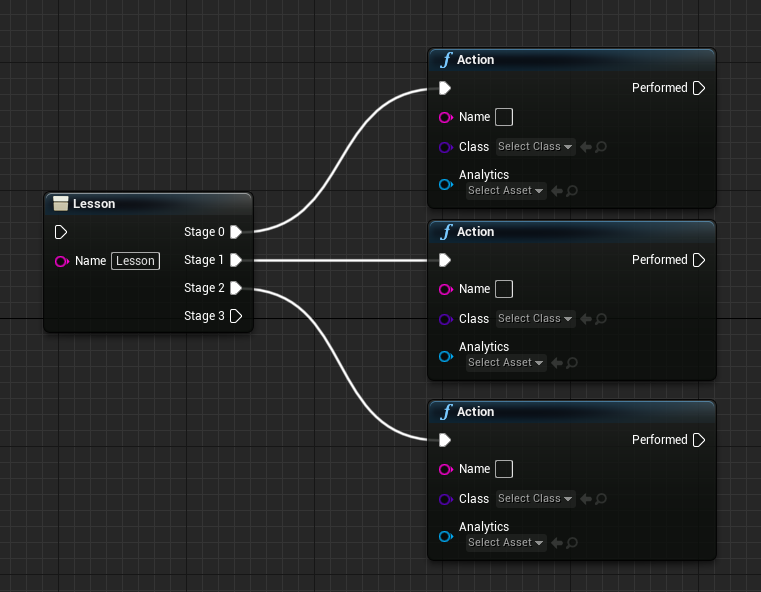The width and height of the screenshot is (761, 592).
Task: Click the Lesson node's execution input pin
Action: pyautogui.click(x=61, y=232)
